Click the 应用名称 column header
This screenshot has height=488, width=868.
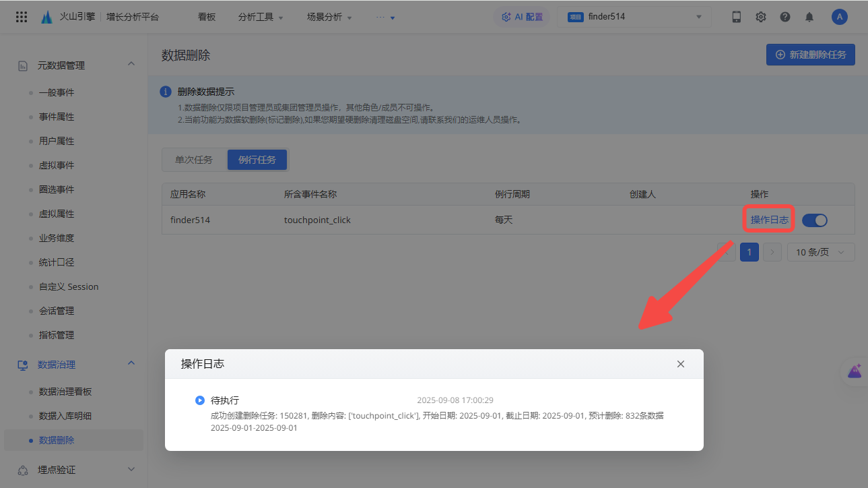[x=188, y=194]
